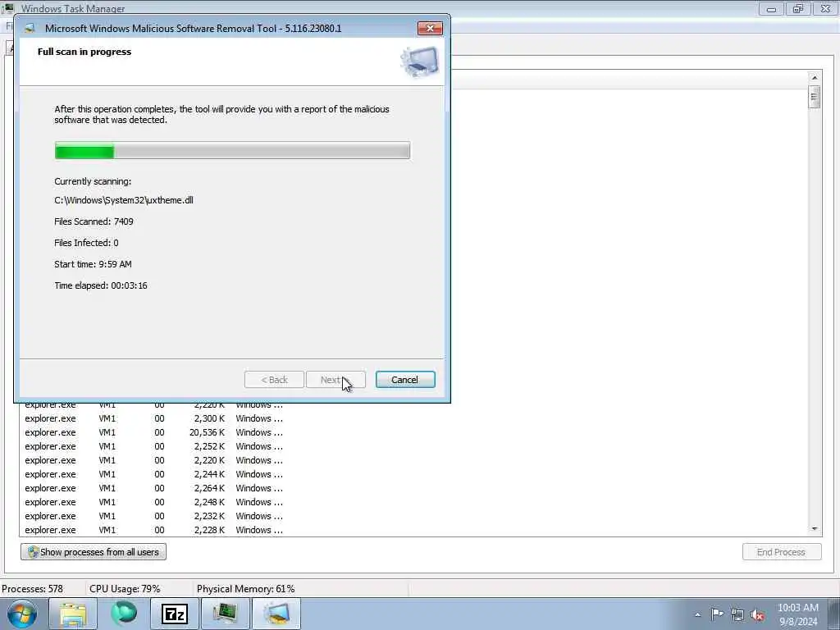The width and height of the screenshot is (840, 630).
Task: Switch to Malicious Software Removal Tool taskbar icon
Action: pos(276,614)
